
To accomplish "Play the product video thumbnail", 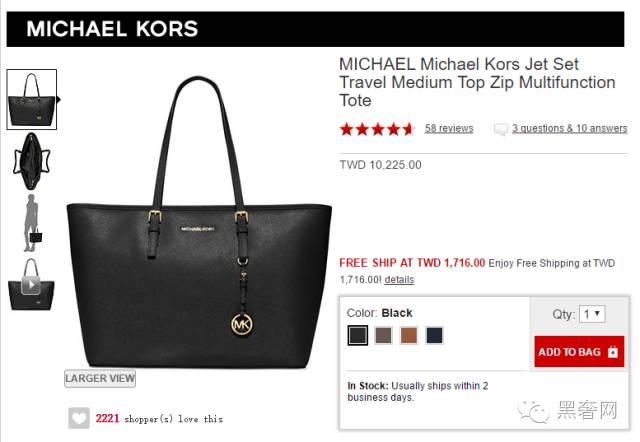I will click(x=31, y=284).
